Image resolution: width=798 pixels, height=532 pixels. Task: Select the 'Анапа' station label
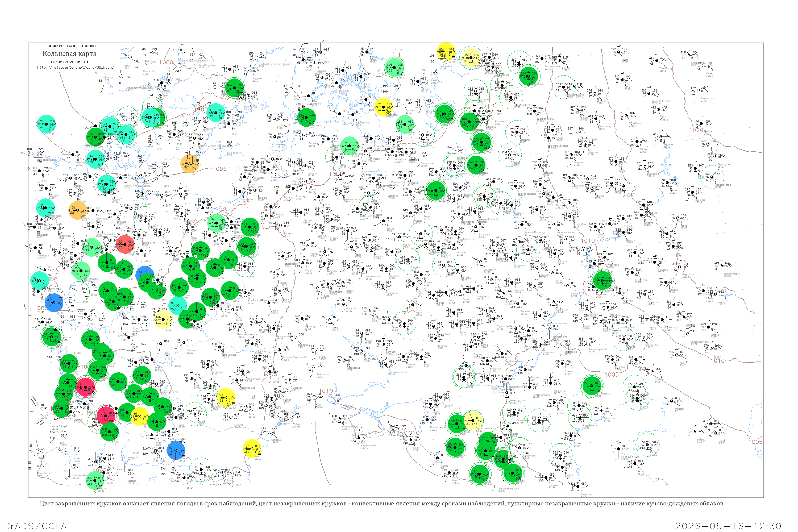[x=416, y=448]
